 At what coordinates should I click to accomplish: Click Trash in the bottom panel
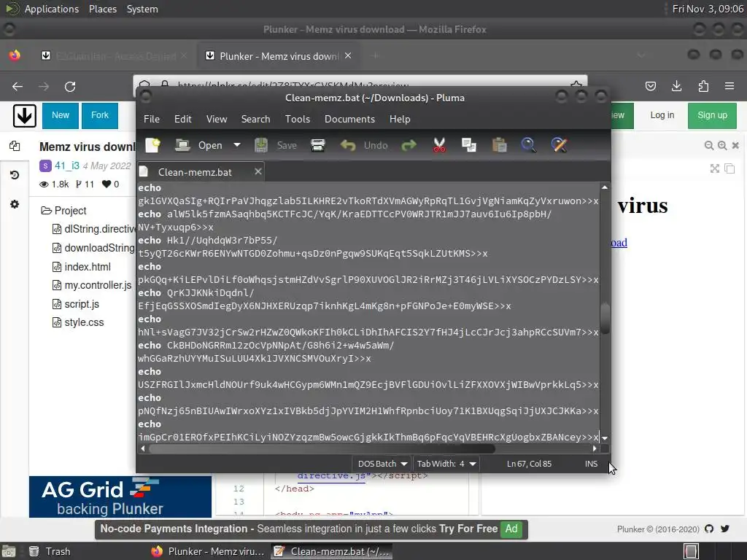point(50,551)
